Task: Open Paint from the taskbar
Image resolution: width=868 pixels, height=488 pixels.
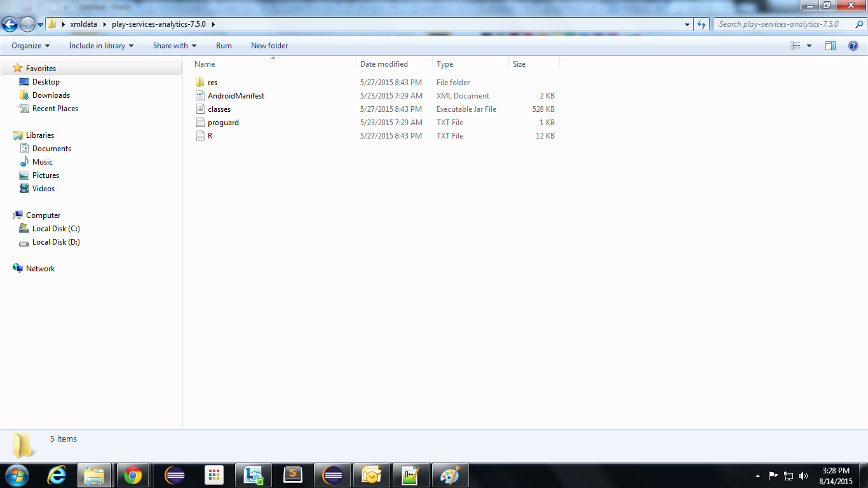Action: [x=451, y=475]
